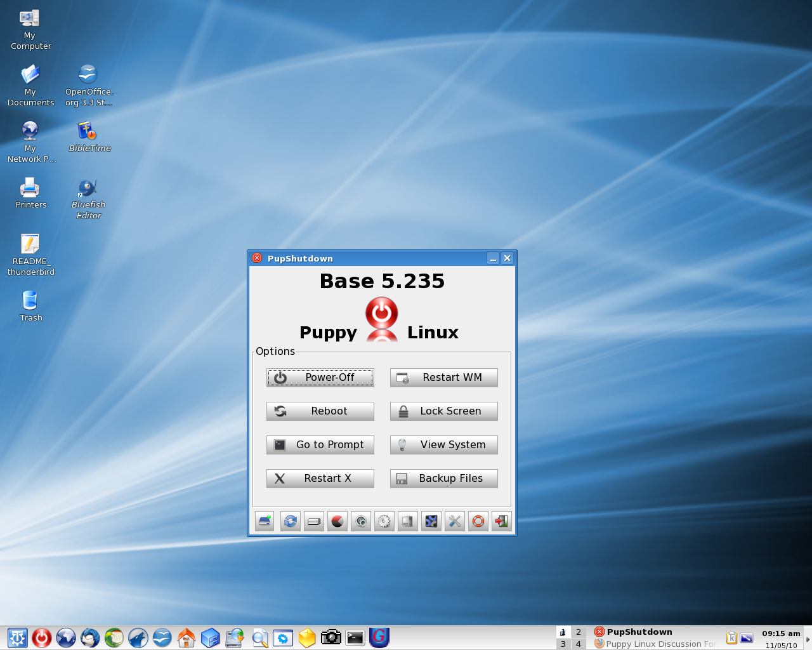Open View System information
This screenshot has width=812, height=650.
[443, 444]
